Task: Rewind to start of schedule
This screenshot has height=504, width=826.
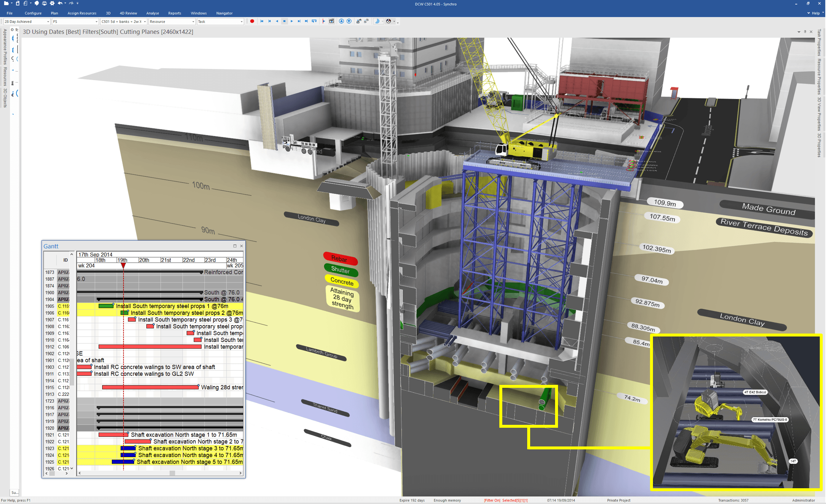Action: coord(262,21)
